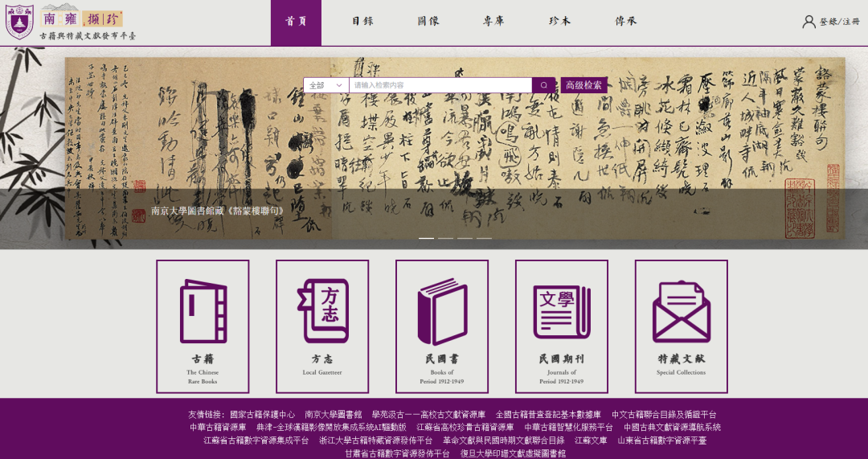Open the 古籍 Chinese Rare Books card
The height and width of the screenshot is (459, 868).
[203, 326]
